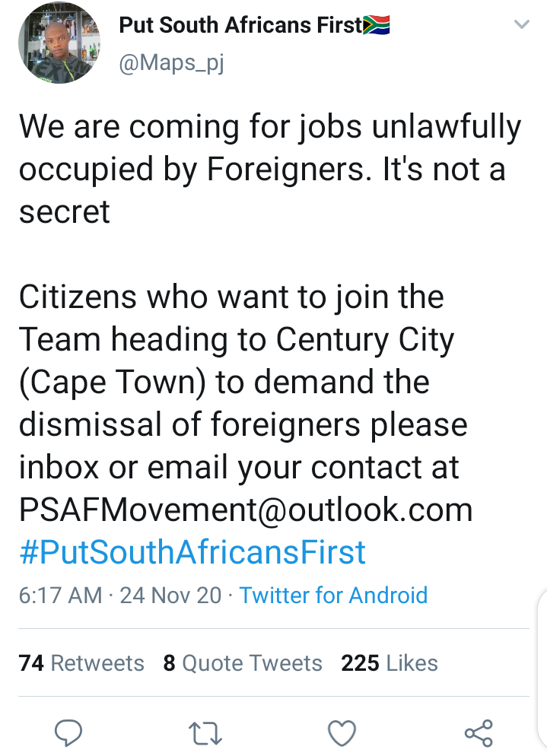This screenshot has height=756, width=547.
Task: Open the profile picture of Maps_pj
Action: pyautogui.click(x=59, y=43)
